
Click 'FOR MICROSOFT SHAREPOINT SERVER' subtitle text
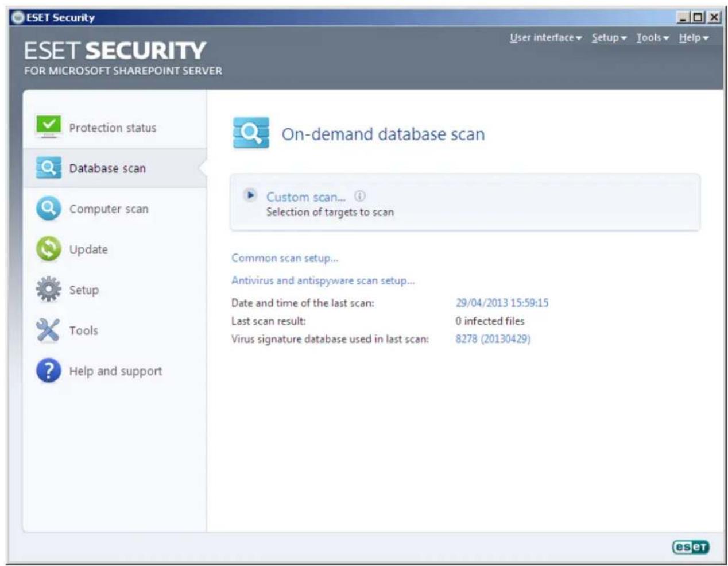pyautogui.click(x=123, y=71)
